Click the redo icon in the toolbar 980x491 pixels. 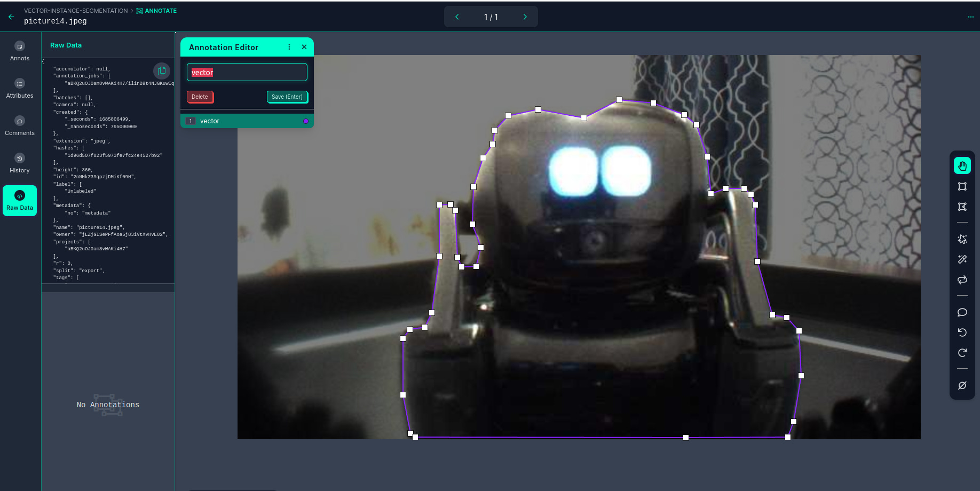tap(962, 352)
